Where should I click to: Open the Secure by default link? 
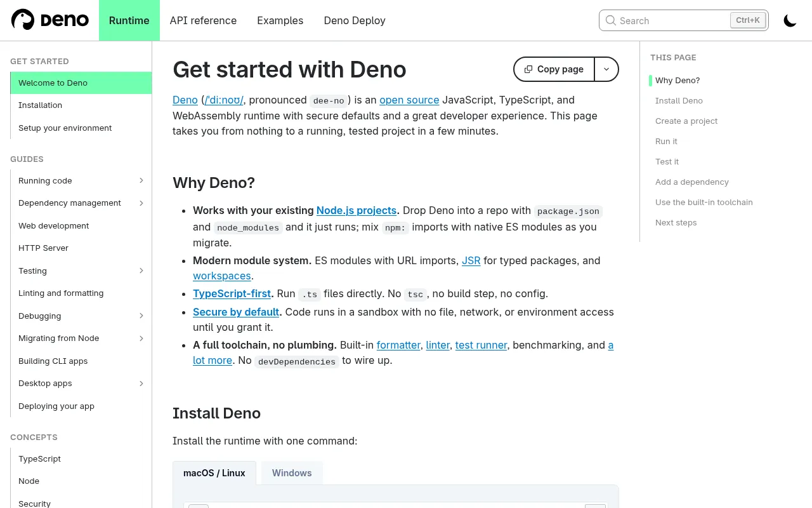tap(236, 312)
